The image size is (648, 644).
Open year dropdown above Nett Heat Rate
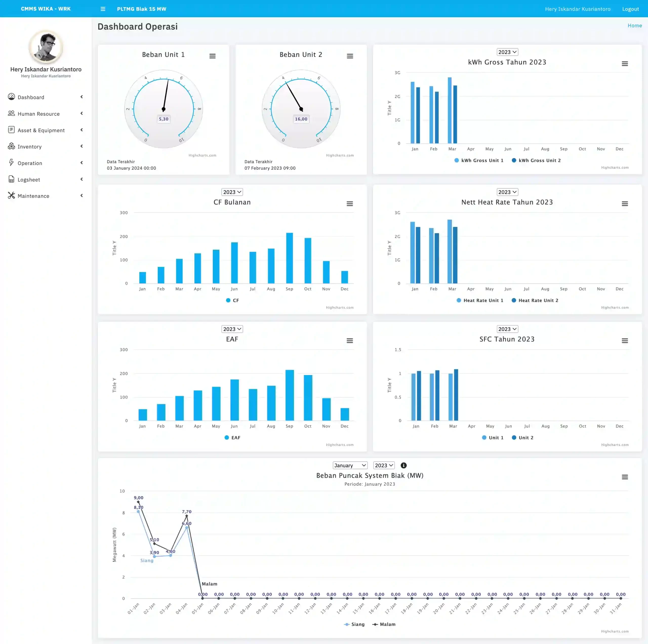(507, 192)
